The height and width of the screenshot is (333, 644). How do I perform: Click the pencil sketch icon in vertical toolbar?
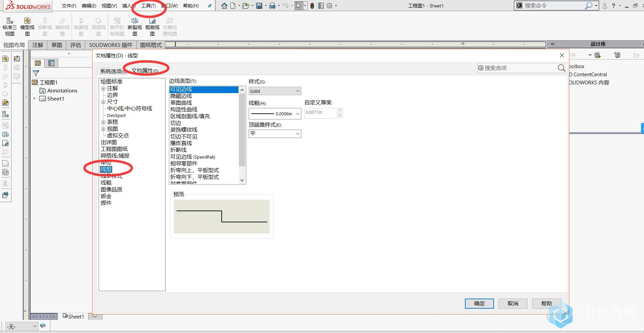coord(17,59)
